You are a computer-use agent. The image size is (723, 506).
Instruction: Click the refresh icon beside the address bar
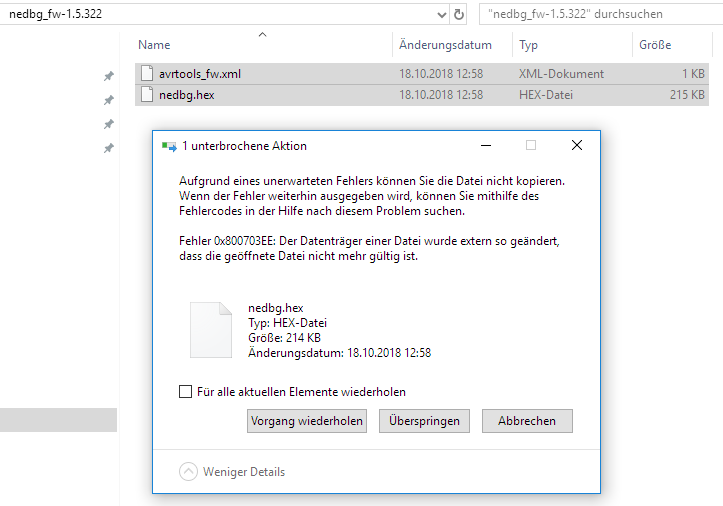(458, 14)
